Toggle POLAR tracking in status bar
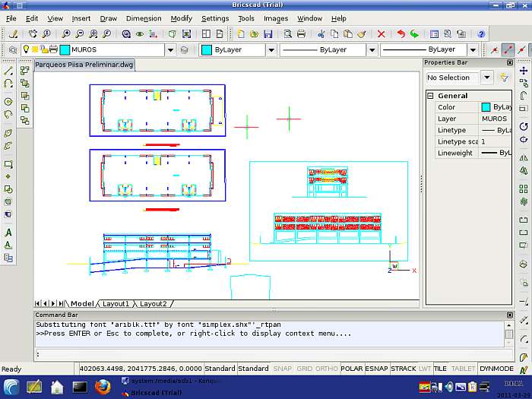532x399 pixels. (351, 369)
